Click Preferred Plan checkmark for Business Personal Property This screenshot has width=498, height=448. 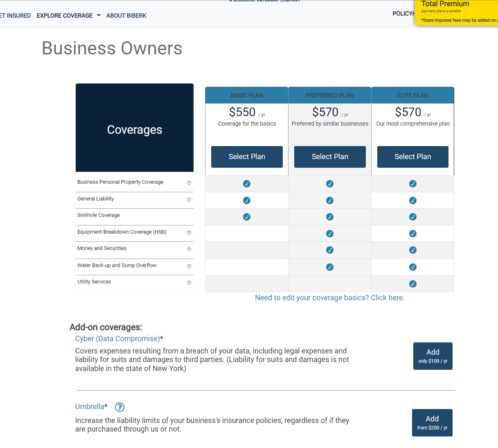(330, 184)
